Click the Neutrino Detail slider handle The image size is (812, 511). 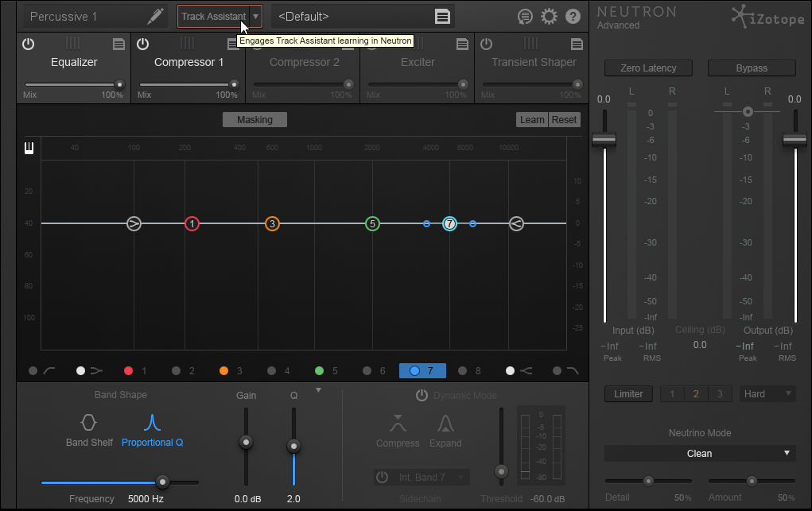coord(648,481)
